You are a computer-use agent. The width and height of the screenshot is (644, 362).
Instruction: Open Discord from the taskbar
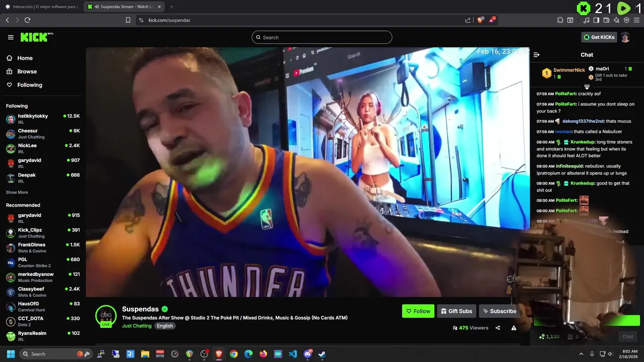pyautogui.click(x=307, y=354)
